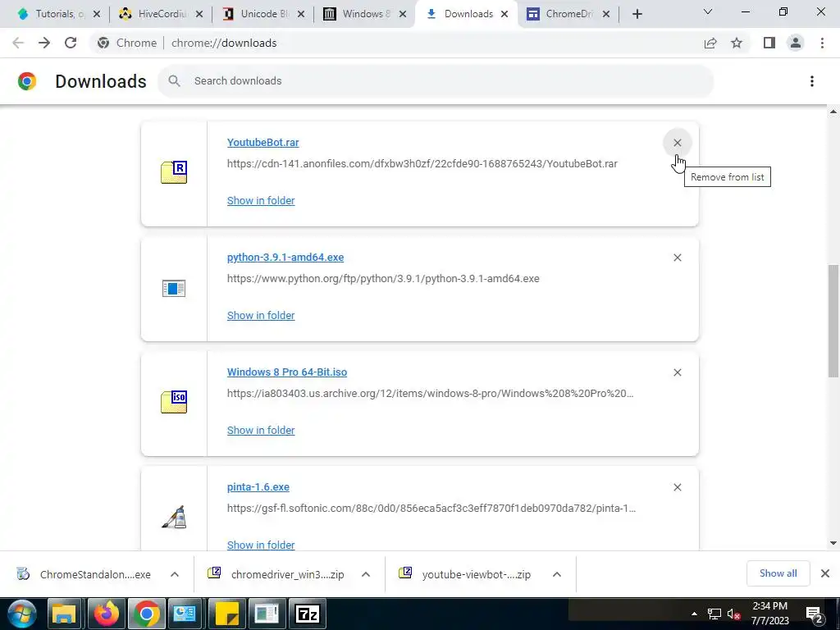Remove Windows 8 Pro 64-Bit.iso from list
Image resolution: width=840 pixels, height=630 pixels.
[677, 372]
